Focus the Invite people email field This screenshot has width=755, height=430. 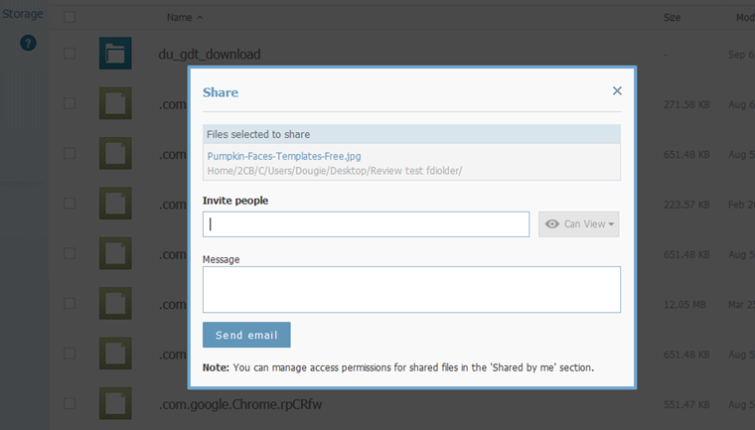click(x=366, y=224)
